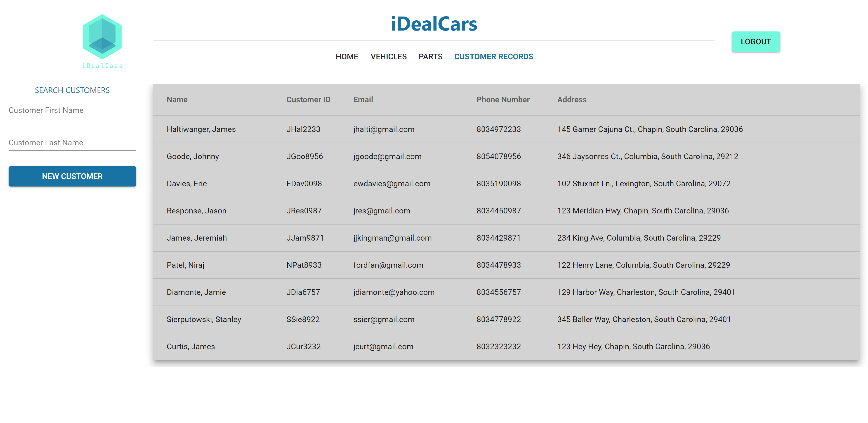Image resolution: width=868 pixels, height=423 pixels.
Task: Open the Goode, Johnny record
Action: click(506, 157)
